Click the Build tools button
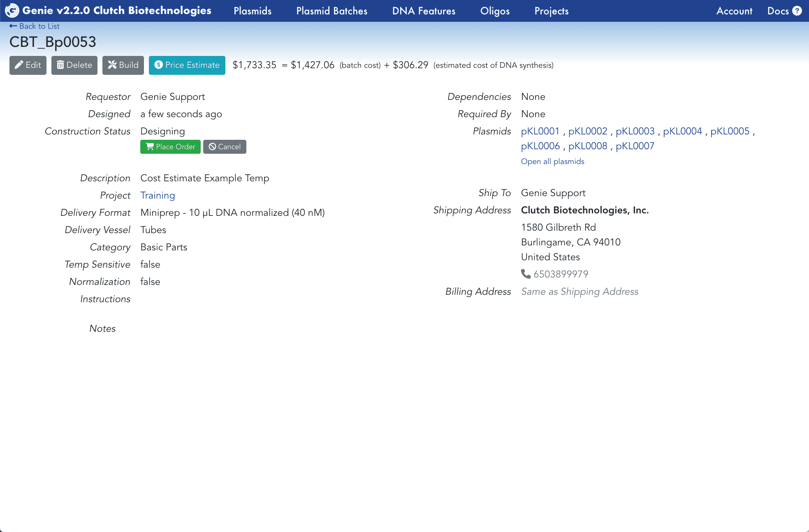 pos(123,65)
